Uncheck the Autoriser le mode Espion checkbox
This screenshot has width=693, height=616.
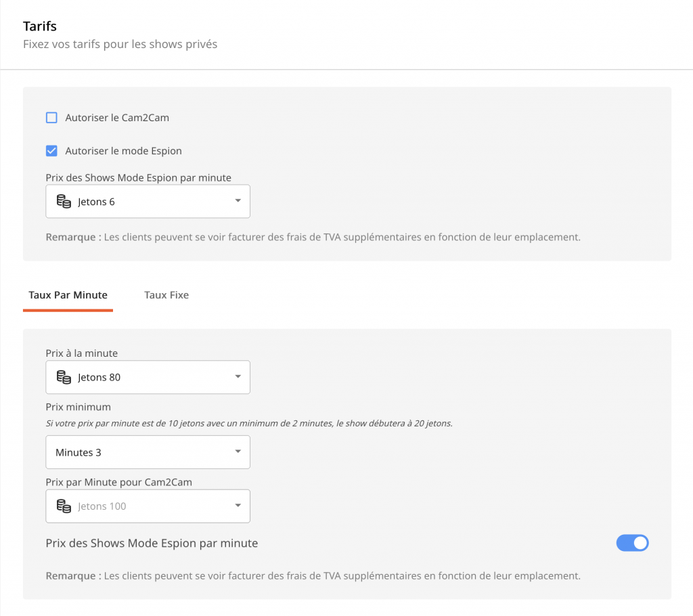[x=51, y=151]
